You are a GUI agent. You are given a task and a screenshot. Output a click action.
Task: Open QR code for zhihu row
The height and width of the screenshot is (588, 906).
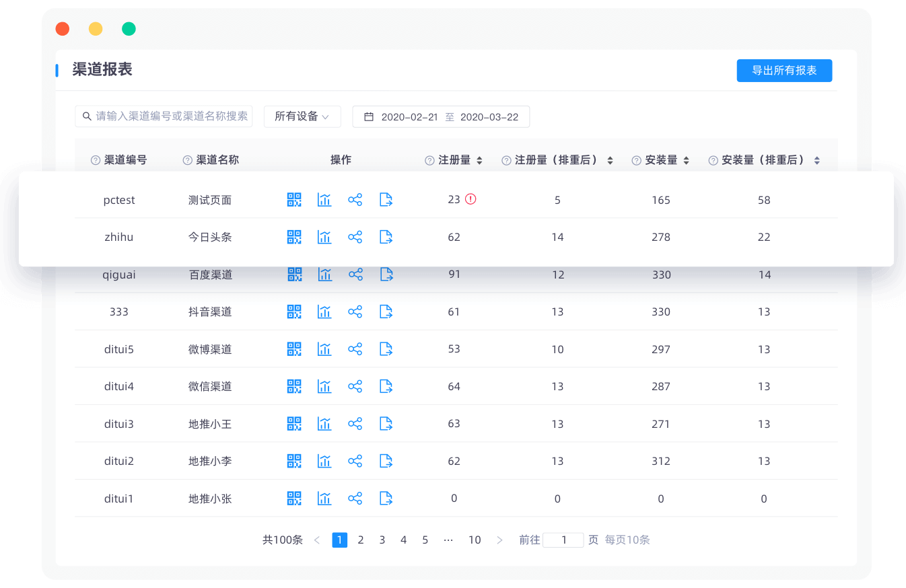(294, 237)
